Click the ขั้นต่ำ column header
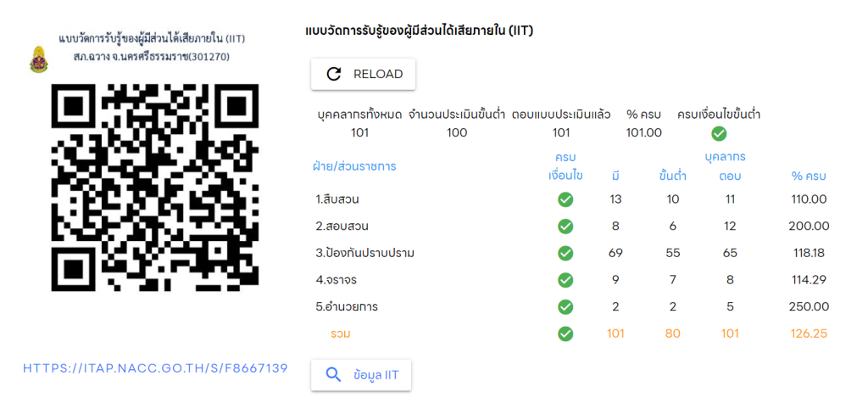 click(x=672, y=176)
